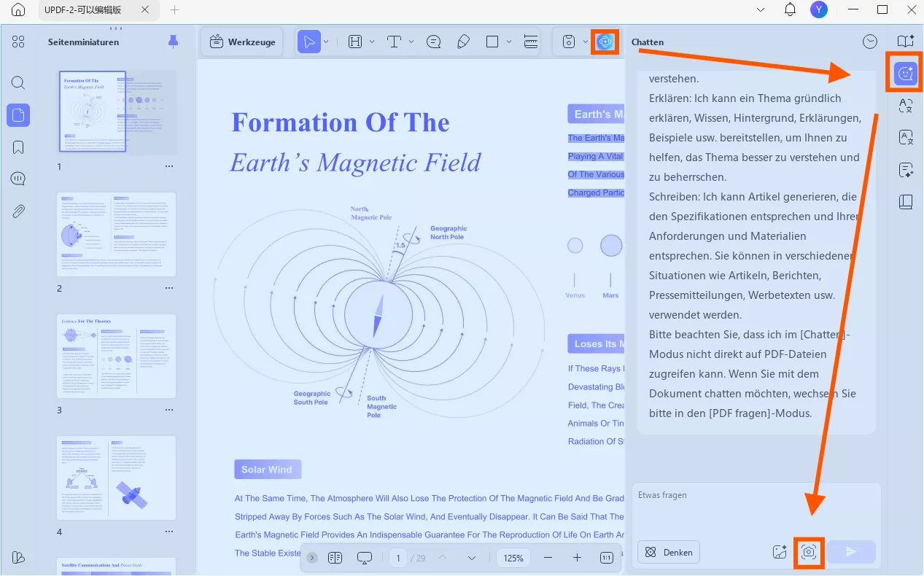Set actual size with the 1:1 button
The height and width of the screenshot is (576, 924).
point(607,558)
